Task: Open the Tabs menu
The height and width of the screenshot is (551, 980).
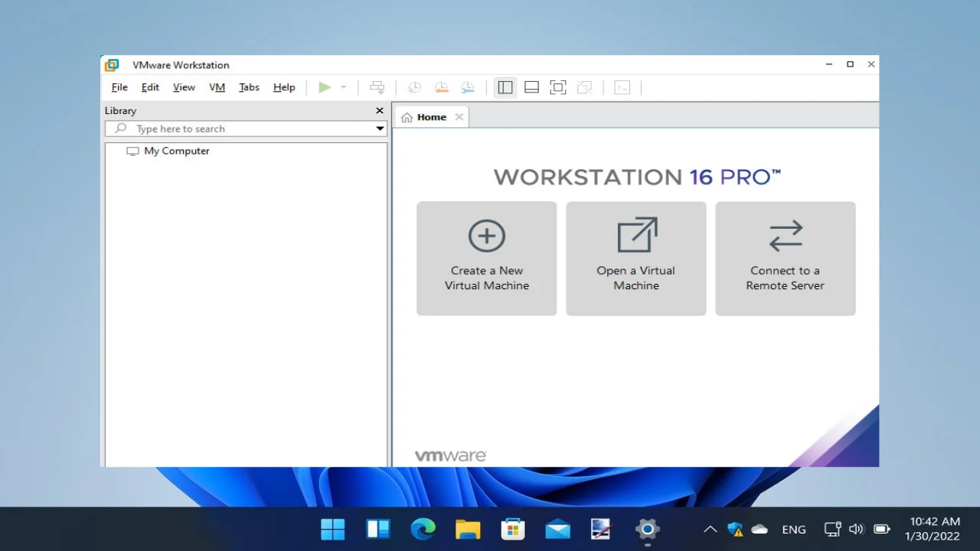Action: click(249, 87)
